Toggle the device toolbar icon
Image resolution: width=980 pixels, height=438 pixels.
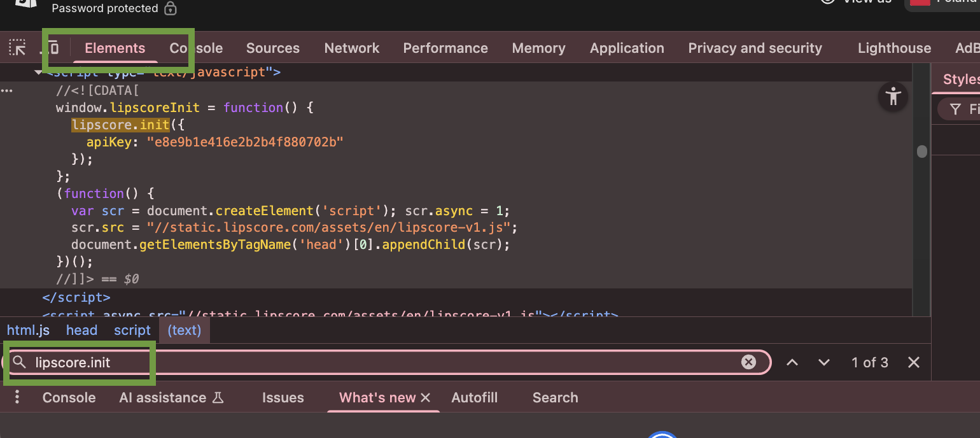pyautogui.click(x=53, y=48)
